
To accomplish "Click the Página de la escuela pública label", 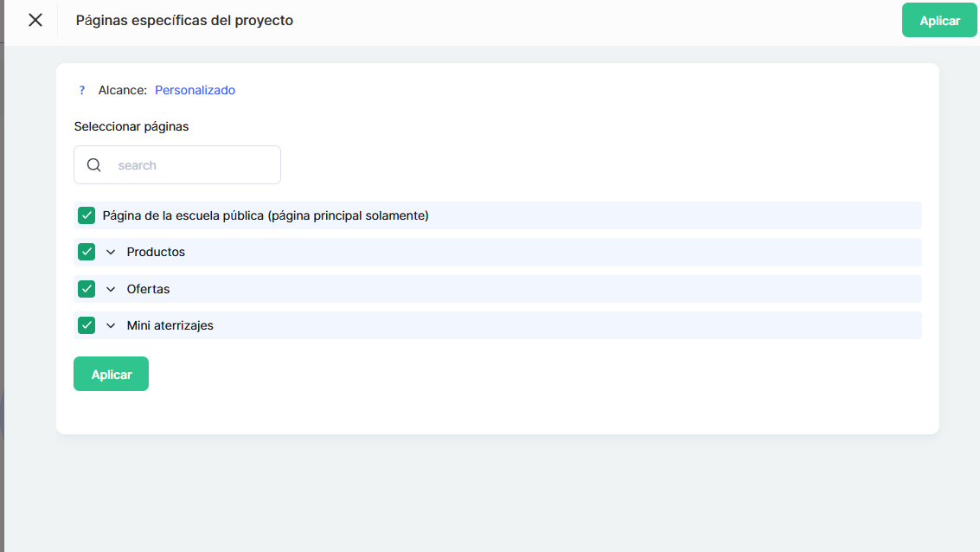I will pos(266,215).
